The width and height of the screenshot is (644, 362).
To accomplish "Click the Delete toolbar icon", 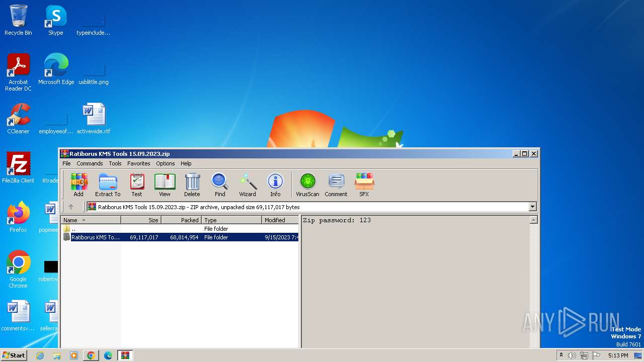I will [x=192, y=185].
